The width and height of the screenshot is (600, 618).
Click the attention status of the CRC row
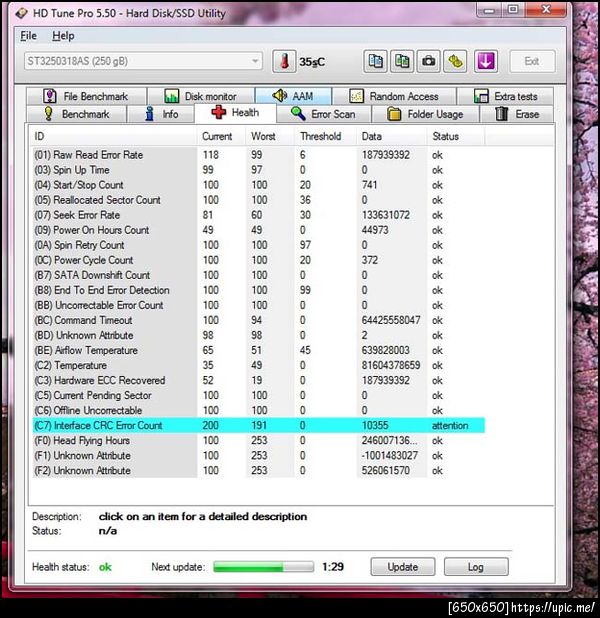pos(450,425)
